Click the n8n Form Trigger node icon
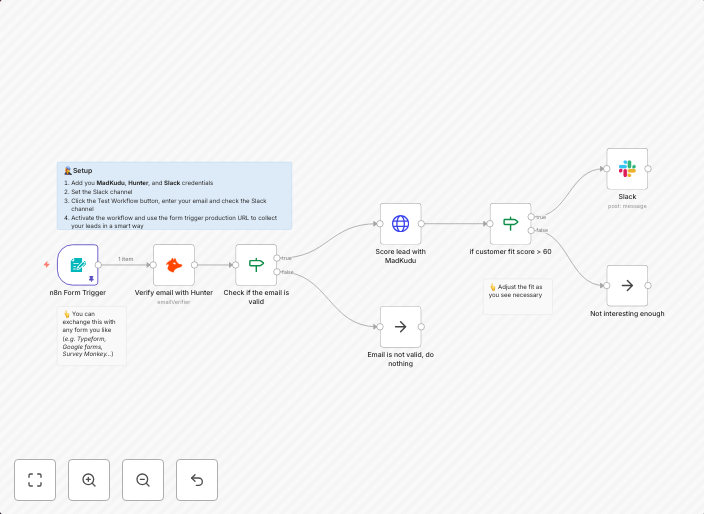 coord(77,265)
